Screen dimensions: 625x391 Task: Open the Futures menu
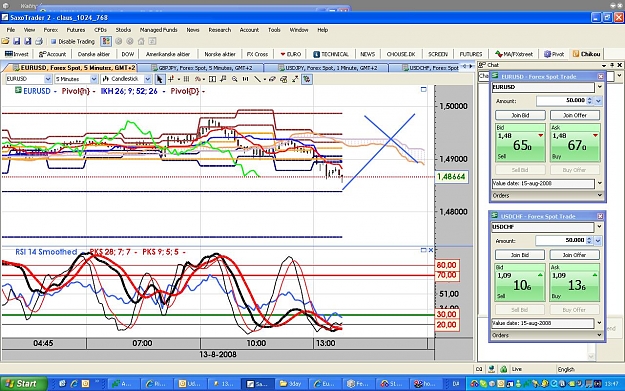coord(76,30)
